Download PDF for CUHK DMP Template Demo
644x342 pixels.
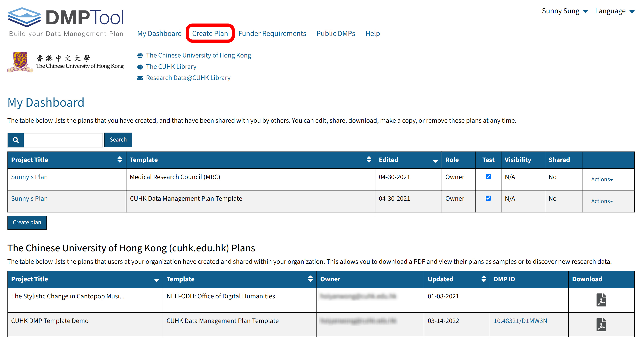click(601, 324)
